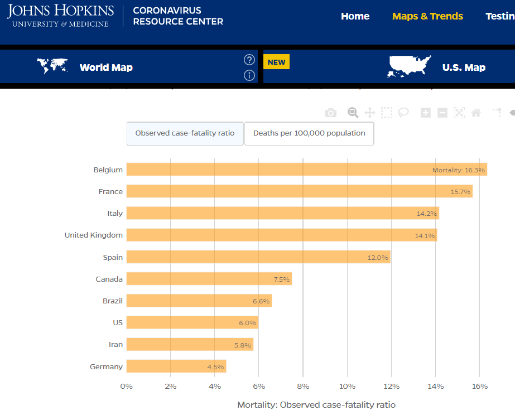This screenshot has height=420, width=515.
Task: Choose the Lasso Select tool
Action: pos(403,113)
